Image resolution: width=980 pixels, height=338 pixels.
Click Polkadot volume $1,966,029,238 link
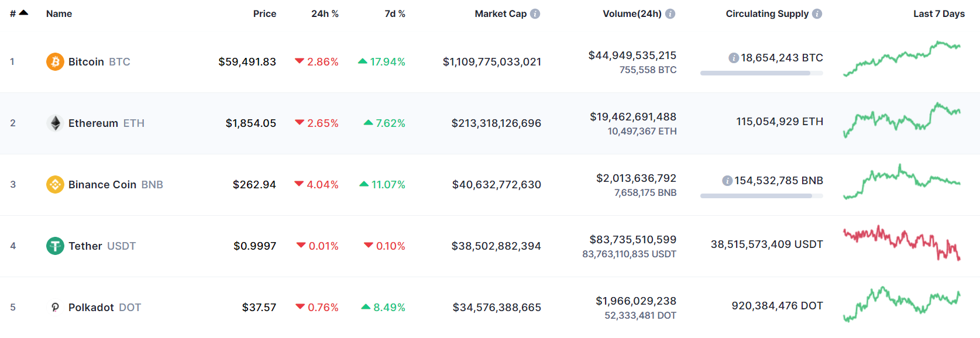click(636, 301)
